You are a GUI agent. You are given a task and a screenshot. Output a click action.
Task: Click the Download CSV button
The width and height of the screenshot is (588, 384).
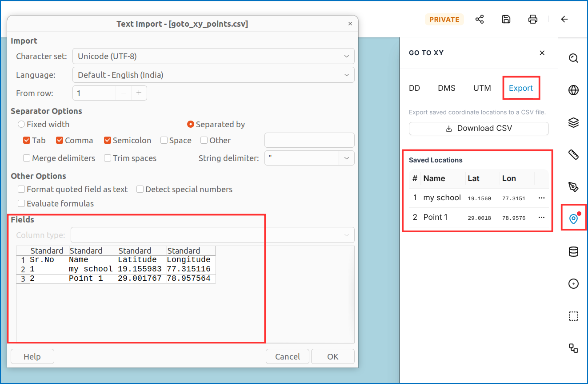tap(479, 129)
